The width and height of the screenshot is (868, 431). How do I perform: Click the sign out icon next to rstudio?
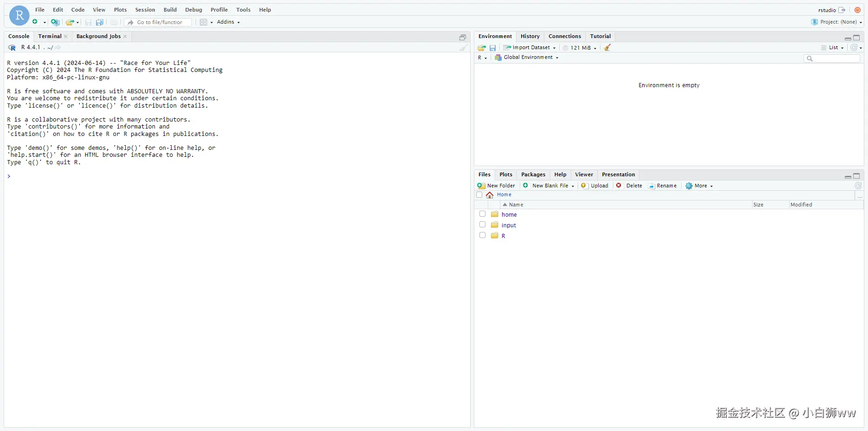point(842,10)
